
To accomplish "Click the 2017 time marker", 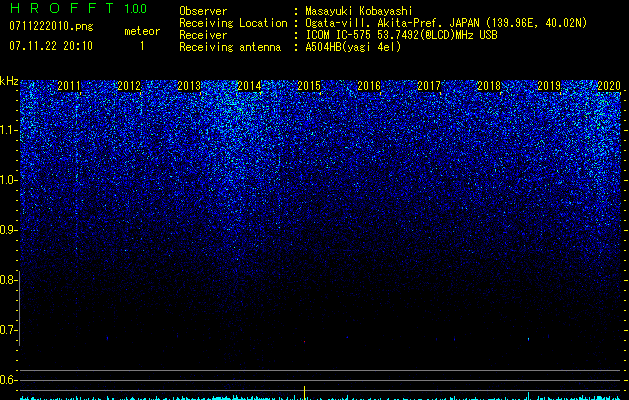I will pos(429,86).
